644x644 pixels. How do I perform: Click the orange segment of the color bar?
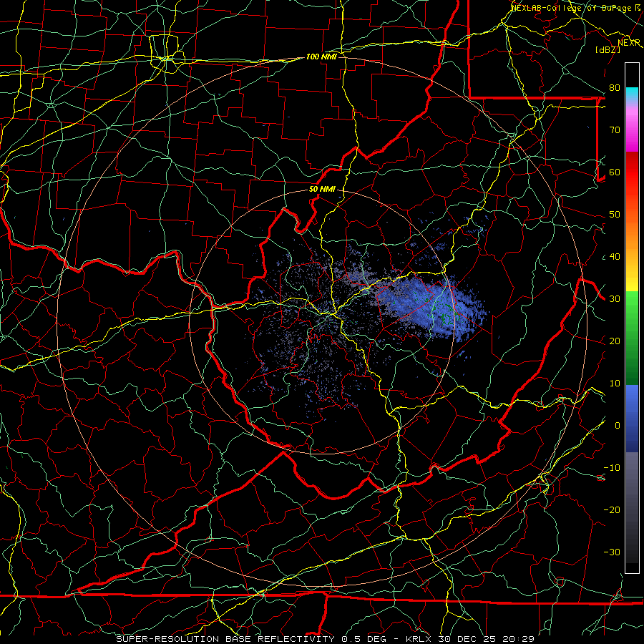pos(632,234)
